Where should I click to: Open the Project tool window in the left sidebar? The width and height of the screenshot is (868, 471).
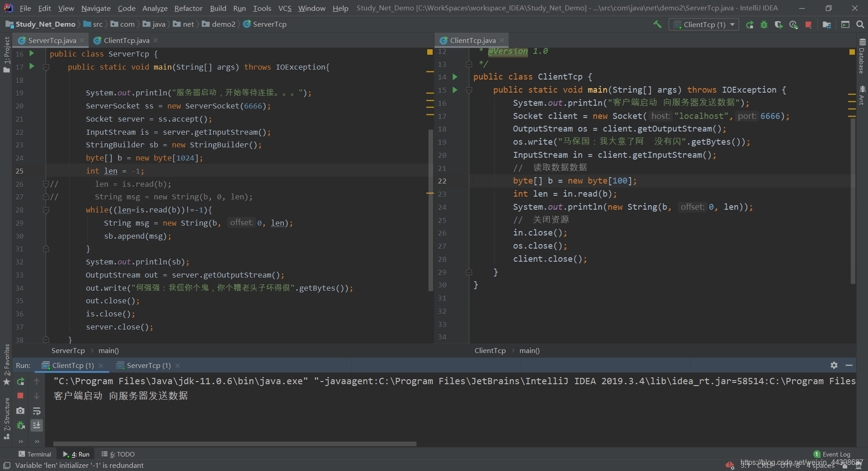6,54
